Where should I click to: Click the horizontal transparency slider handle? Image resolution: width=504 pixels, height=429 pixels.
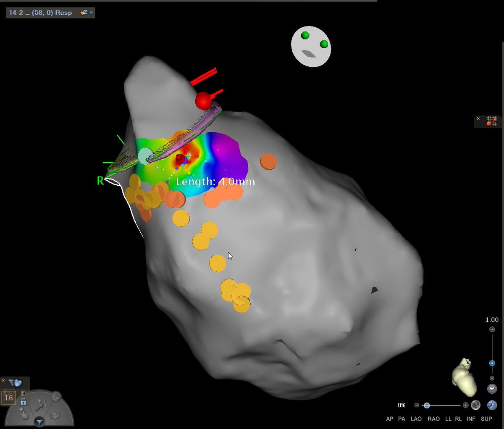click(x=427, y=405)
